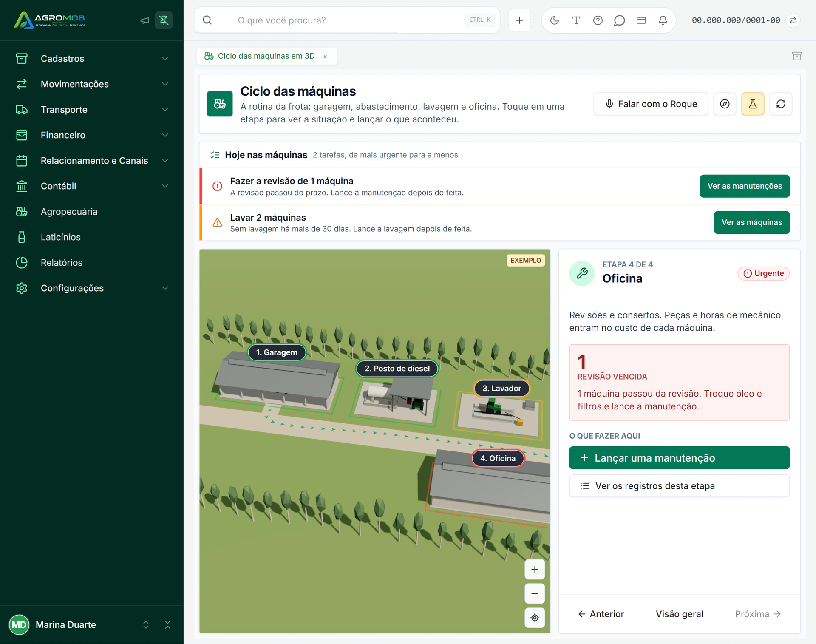816x644 pixels.
Task: Focus the 'O que você procura?' search field
Action: [347, 20]
